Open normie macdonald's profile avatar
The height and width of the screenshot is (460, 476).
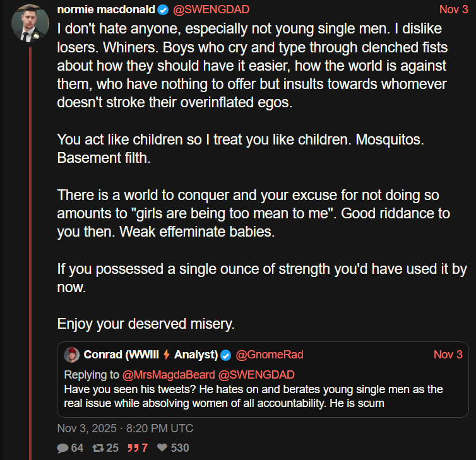click(x=30, y=23)
